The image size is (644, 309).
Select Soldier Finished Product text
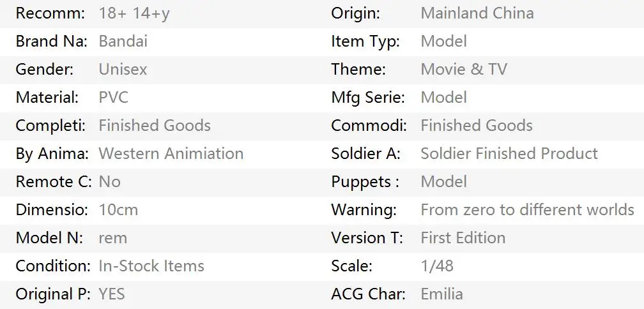(509, 154)
